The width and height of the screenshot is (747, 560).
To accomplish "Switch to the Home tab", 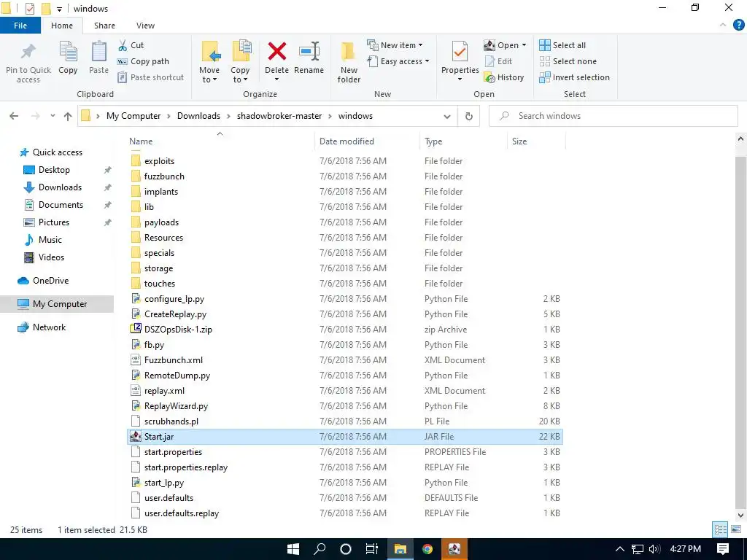I will 62,26.
